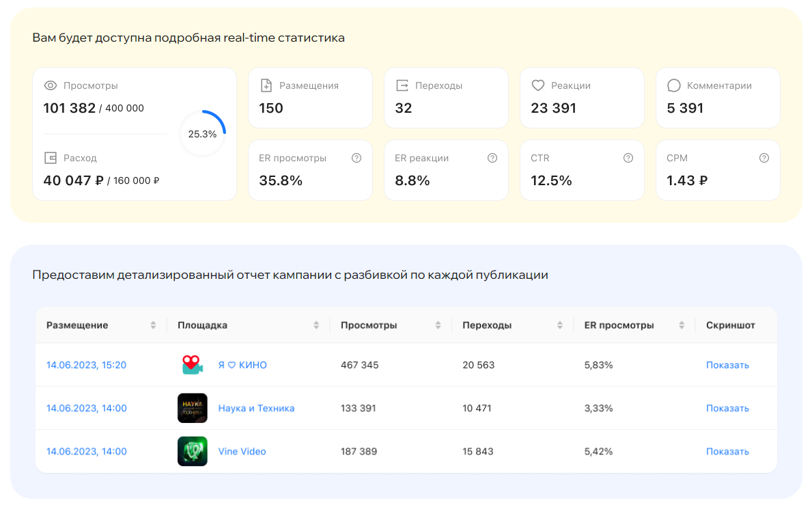Click the views value 101 382
812x505 pixels.
point(70,108)
